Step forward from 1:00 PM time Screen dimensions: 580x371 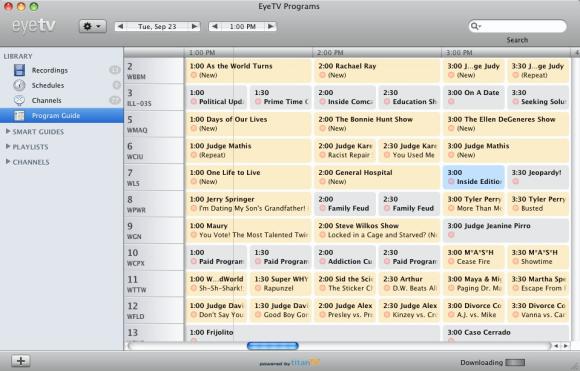(x=271, y=26)
